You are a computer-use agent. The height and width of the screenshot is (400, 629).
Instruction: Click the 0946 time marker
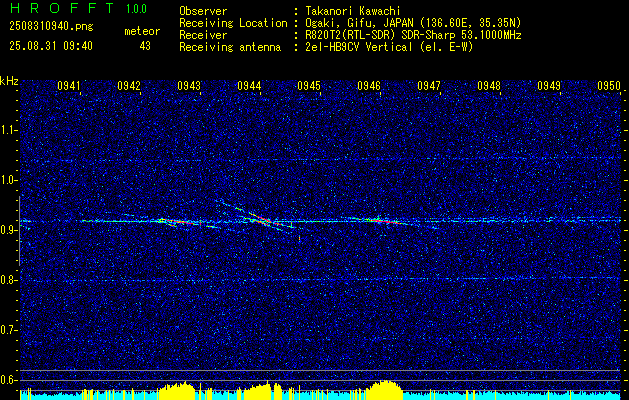(x=369, y=86)
